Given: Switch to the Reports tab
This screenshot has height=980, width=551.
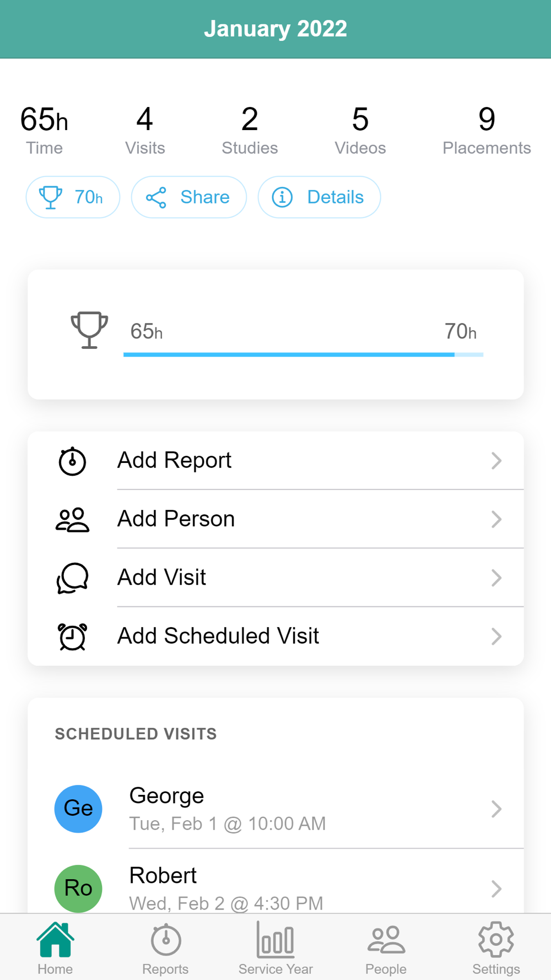Looking at the screenshot, I should [165, 948].
